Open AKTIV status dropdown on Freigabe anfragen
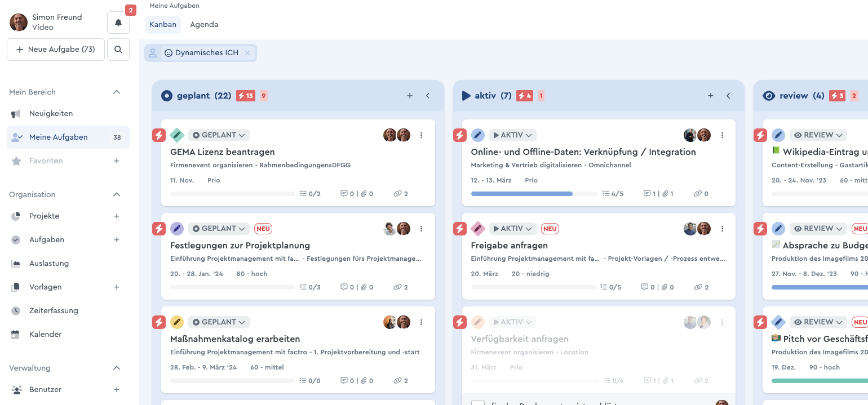Viewport: 868px width, 405px height. (513, 229)
